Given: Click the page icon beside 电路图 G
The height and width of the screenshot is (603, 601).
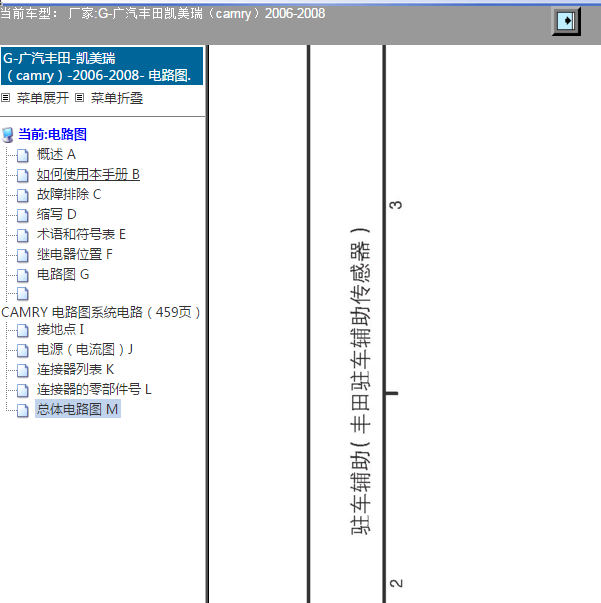Looking at the screenshot, I should 23,275.
